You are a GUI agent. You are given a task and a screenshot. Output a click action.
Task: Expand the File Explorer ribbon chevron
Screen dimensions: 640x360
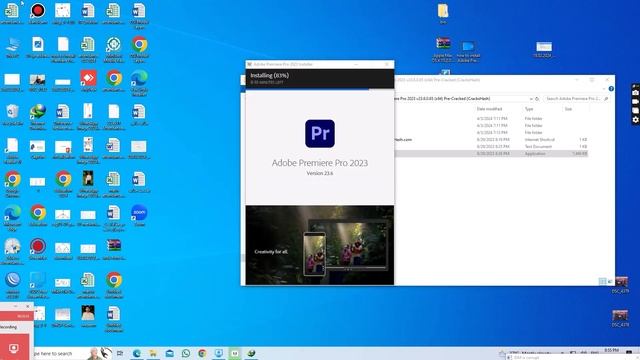point(604,89)
